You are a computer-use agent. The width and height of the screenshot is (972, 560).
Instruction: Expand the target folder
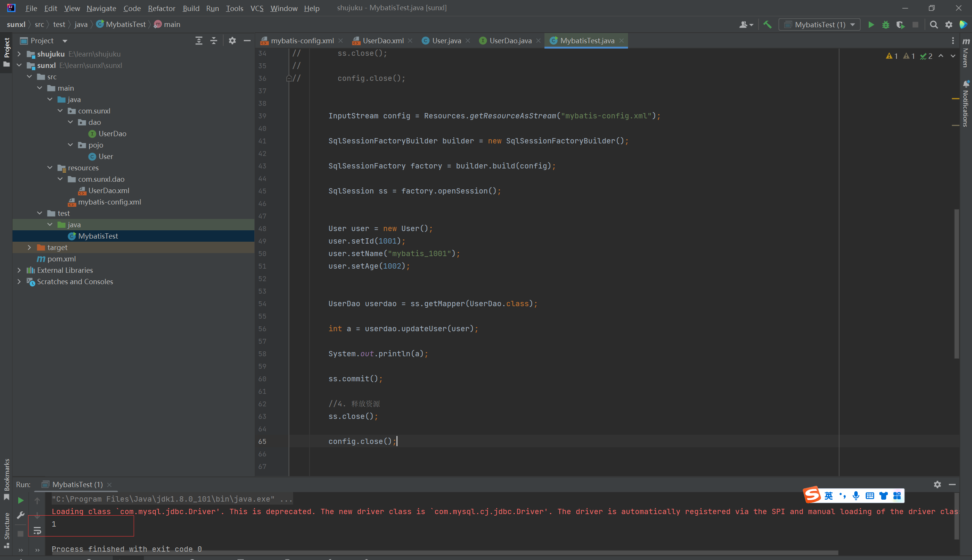point(29,247)
